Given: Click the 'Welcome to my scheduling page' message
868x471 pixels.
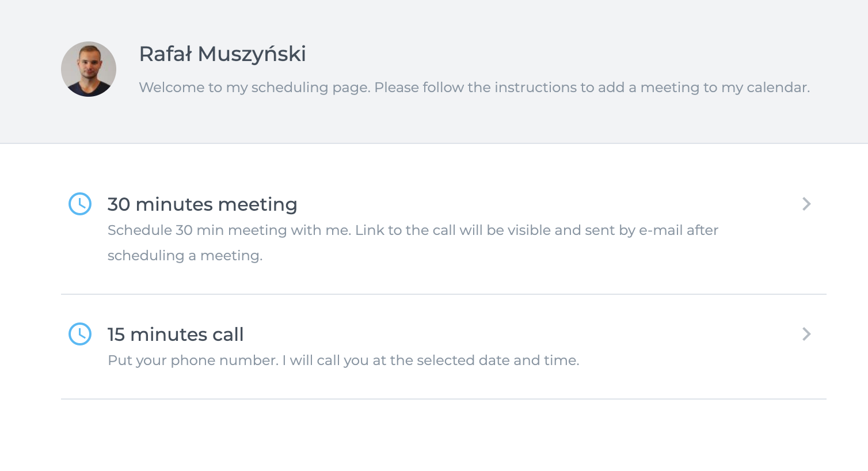Looking at the screenshot, I should (x=474, y=88).
